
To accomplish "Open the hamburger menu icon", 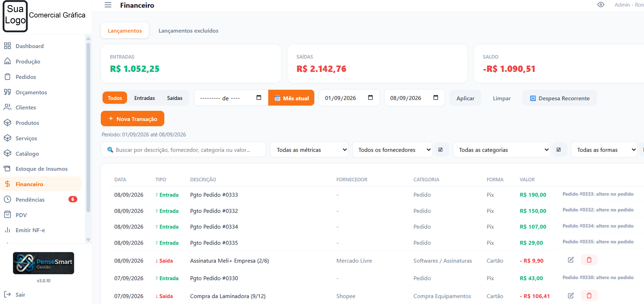I will 108,5.
